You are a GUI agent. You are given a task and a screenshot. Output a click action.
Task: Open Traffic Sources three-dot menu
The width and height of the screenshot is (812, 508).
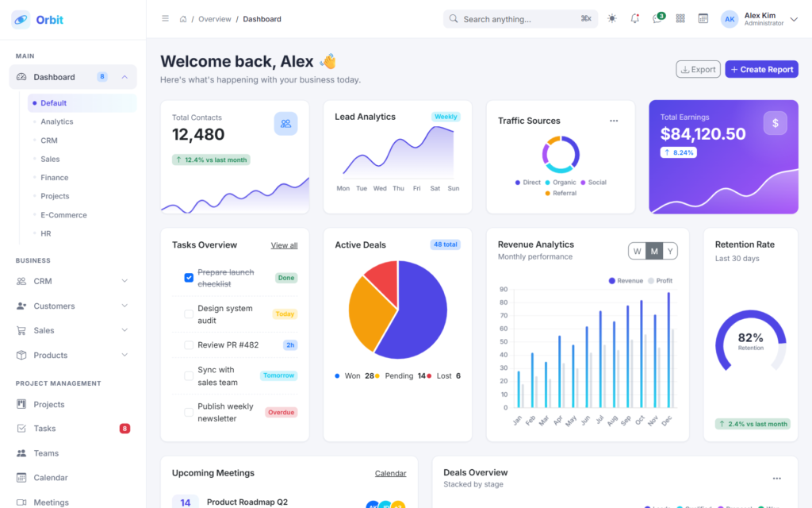[x=614, y=121]
